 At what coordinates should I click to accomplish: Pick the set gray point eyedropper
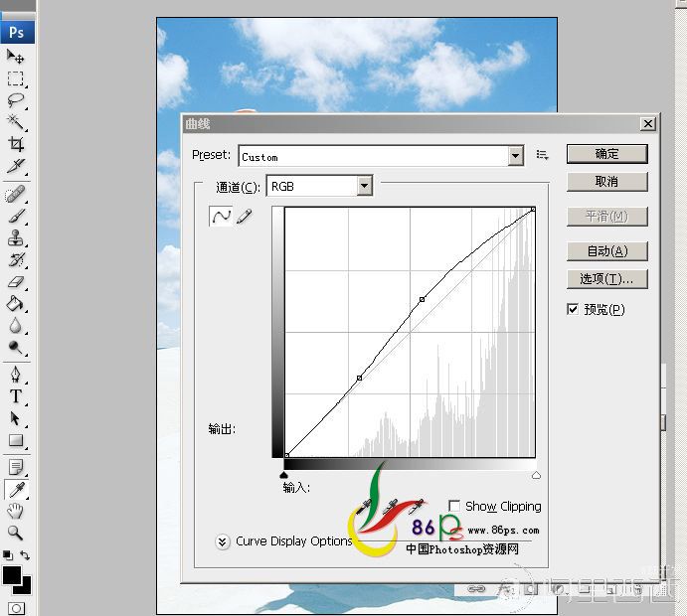(389, 507)
